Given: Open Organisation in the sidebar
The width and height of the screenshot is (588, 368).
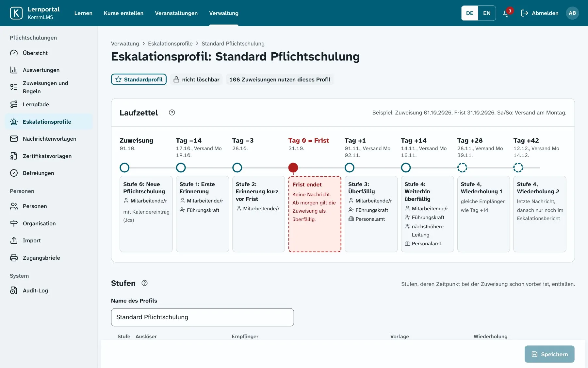Looking at the screenshot, I should click(x=49, y=223).
